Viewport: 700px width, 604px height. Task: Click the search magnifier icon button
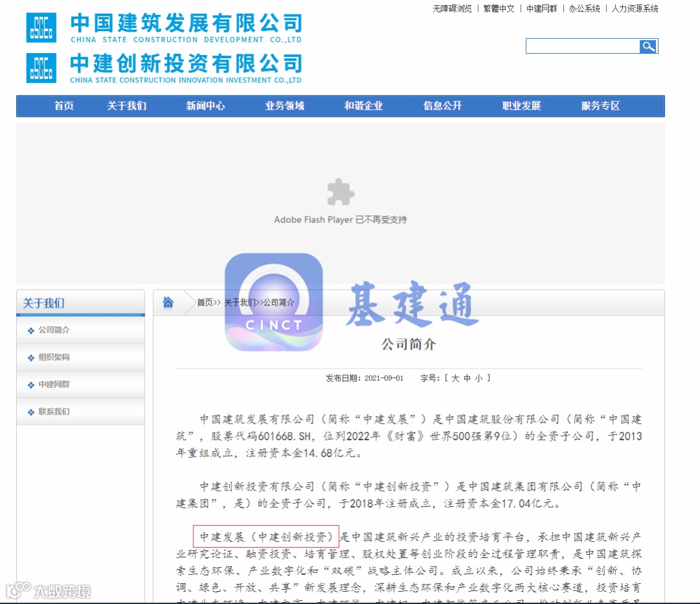tap(648, 47)
